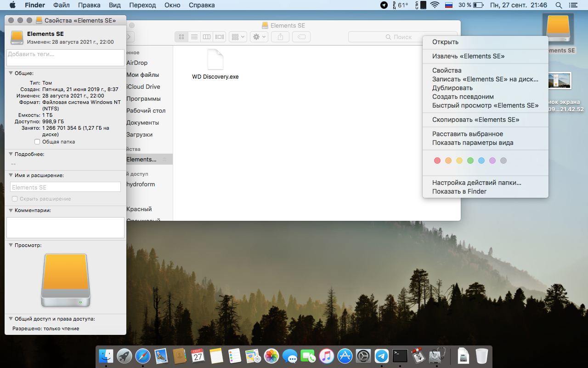Click 'Документы' in the Finder sidebar
This screenshot has height=368, width=588.
142,122
